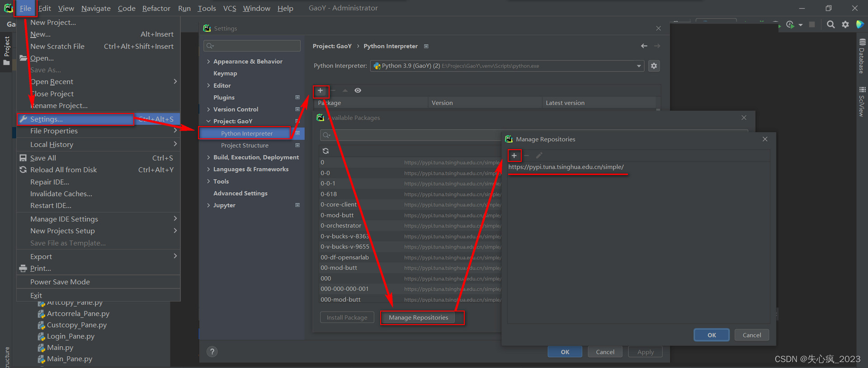
Task: Expand Version Control settings group
Action: pos(208,109)
